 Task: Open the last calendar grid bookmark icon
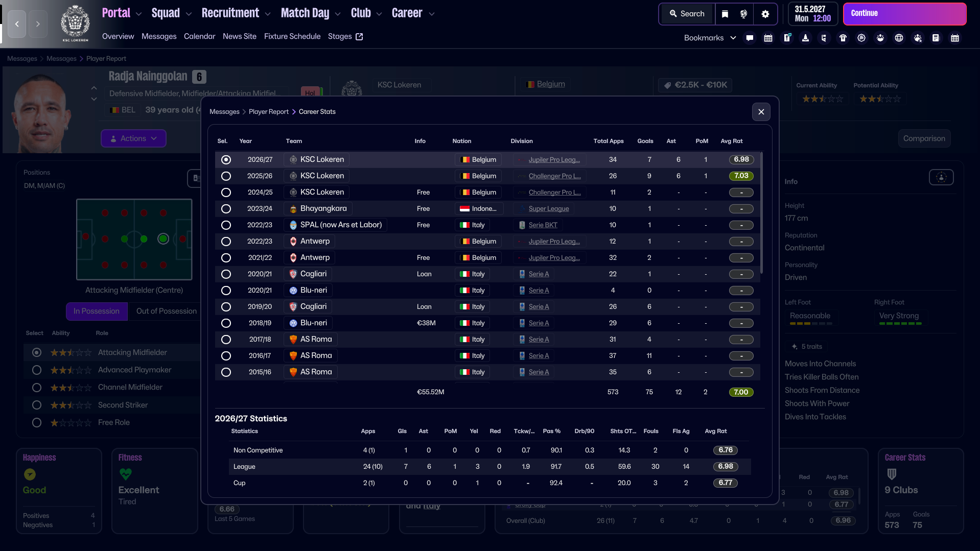954,38
